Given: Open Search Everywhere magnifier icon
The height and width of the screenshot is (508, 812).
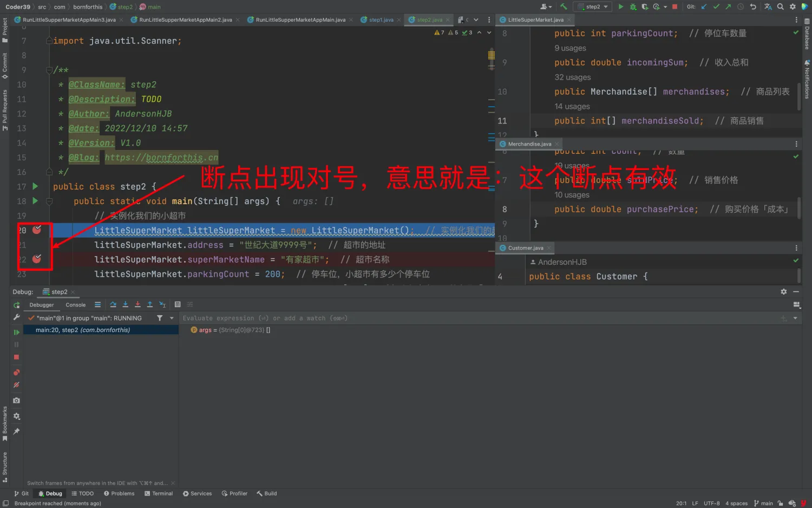Looking at the screenshot, I should pyautogui.click(x=780, y=6).
